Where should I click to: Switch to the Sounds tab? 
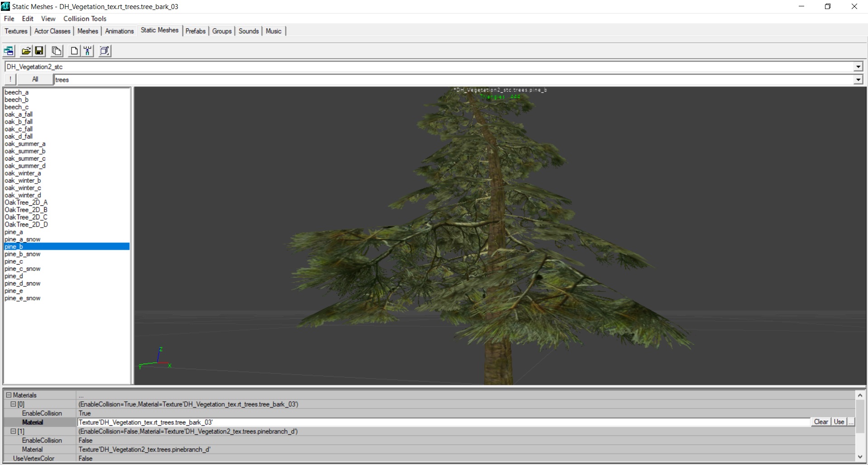[x=249, y=31]
